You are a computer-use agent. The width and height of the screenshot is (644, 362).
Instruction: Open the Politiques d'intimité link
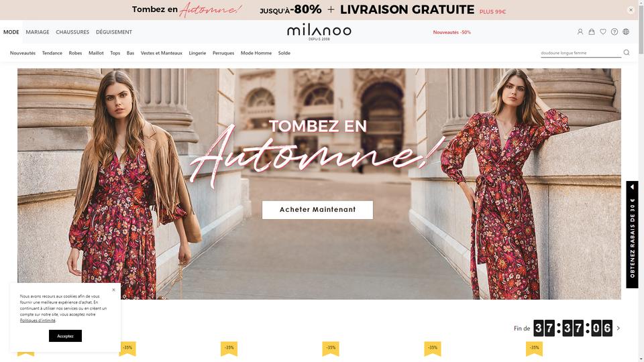(38, 320)
